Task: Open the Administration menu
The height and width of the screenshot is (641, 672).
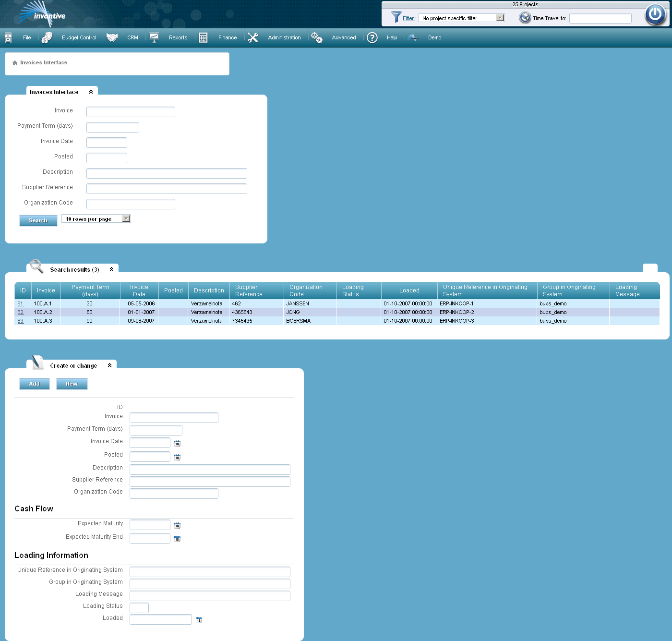Action: pos(285,37)
